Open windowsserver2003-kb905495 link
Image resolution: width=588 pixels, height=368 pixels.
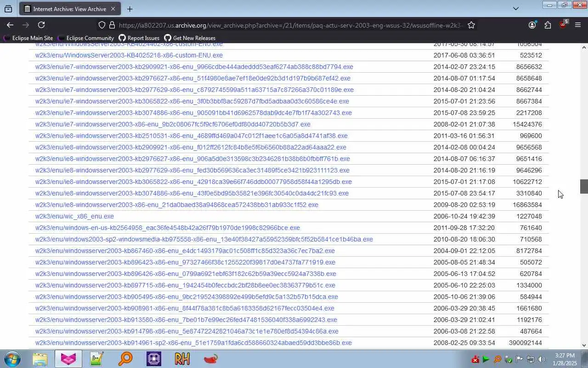pos(187,297)
